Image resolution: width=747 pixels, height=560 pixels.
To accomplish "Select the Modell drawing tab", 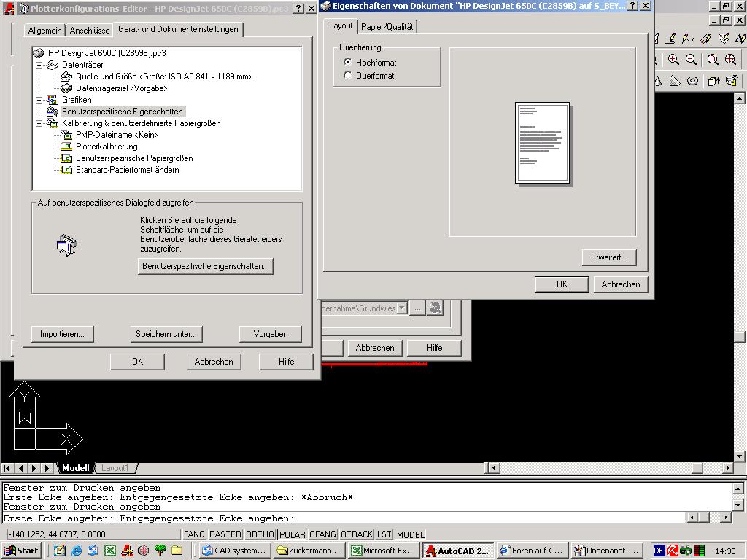I will click(x=76, y=468).
